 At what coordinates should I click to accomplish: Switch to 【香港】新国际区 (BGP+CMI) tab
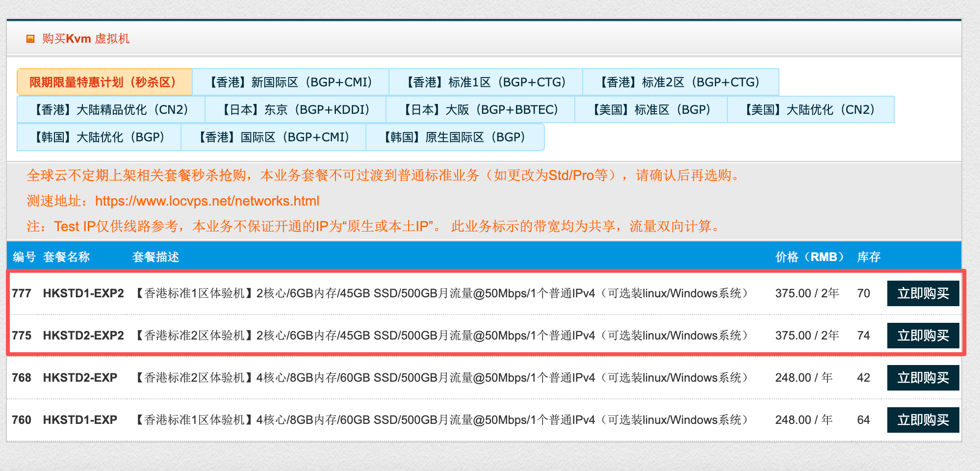point(290,82)
